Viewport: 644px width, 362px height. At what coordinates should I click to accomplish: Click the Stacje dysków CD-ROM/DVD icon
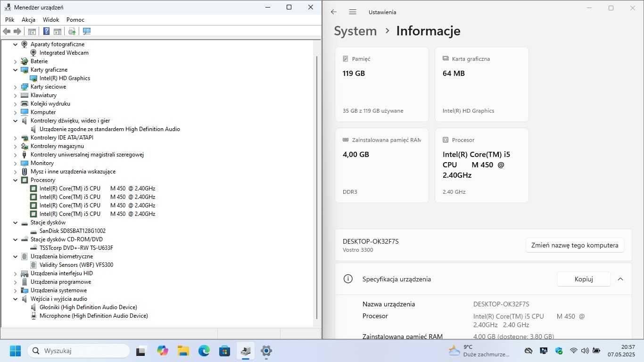click(25, 239)
